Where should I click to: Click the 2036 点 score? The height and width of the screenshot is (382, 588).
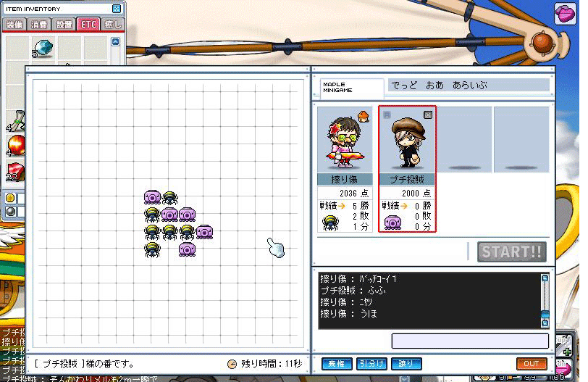[354, 194]
